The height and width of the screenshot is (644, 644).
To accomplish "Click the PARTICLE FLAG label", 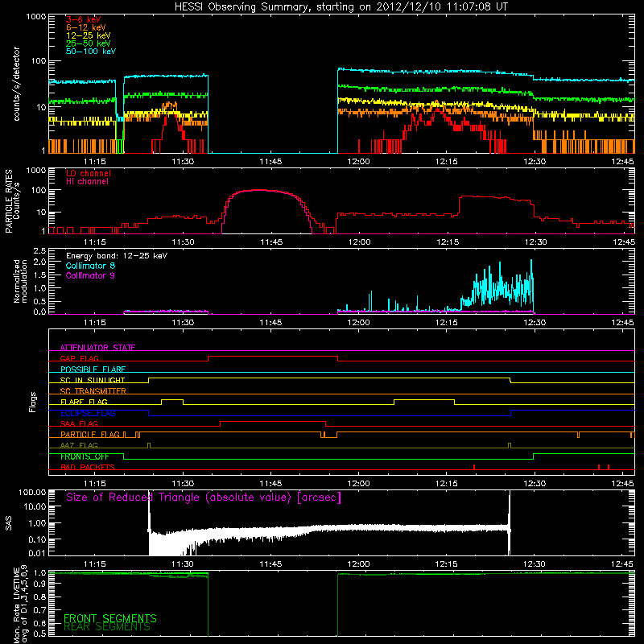I will click(90, 434).
